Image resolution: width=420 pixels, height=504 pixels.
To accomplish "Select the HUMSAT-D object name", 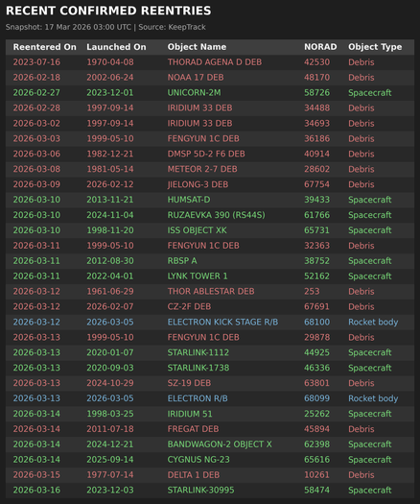I will pos(189,200).
